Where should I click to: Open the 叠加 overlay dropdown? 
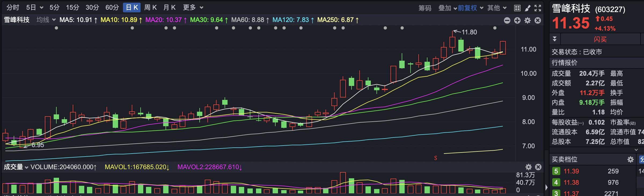[447, 8]
